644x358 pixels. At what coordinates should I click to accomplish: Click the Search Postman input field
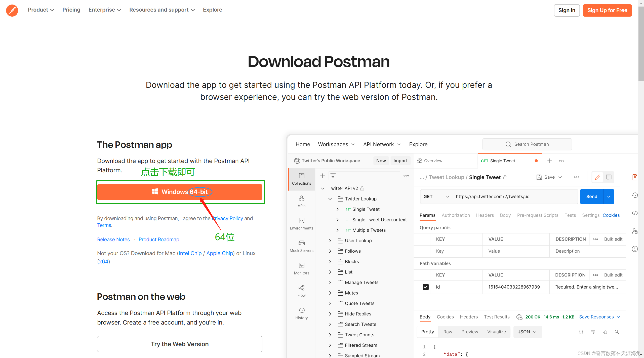pyautogui.click(x=527, y=144)
